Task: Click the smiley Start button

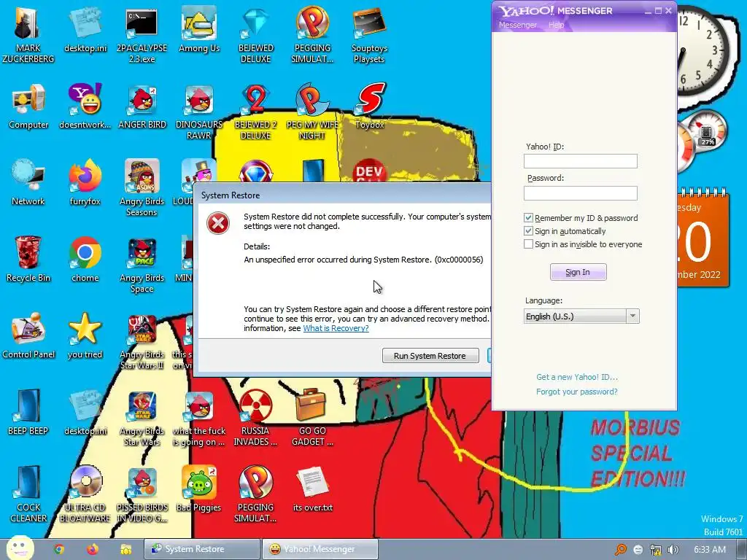Action: [20, 548]
